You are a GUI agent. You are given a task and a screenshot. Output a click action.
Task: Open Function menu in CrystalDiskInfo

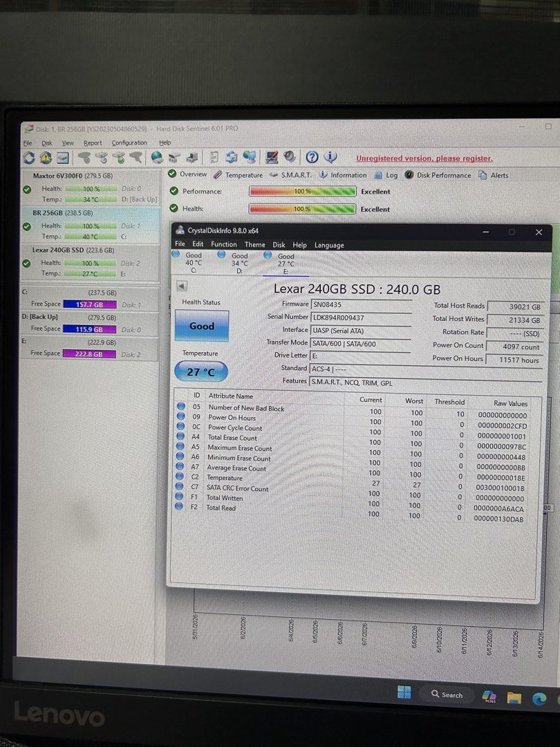[x=224, y=244]
